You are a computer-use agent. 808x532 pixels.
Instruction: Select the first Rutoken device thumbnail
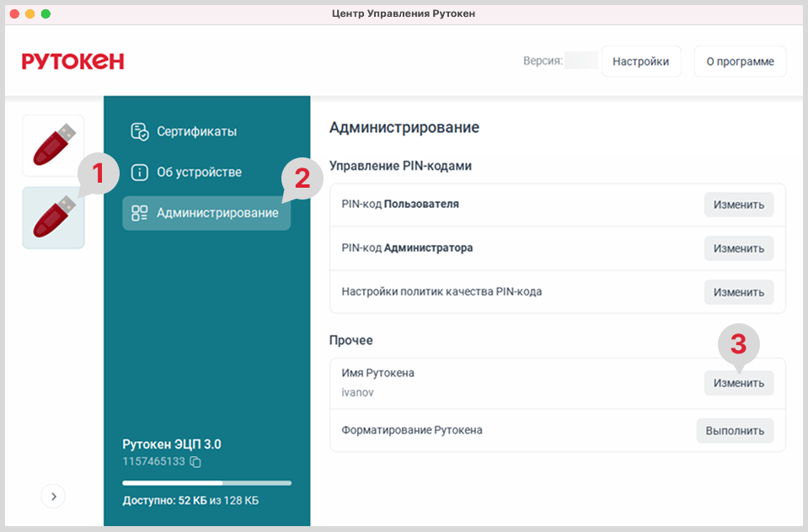coord(53,145)
